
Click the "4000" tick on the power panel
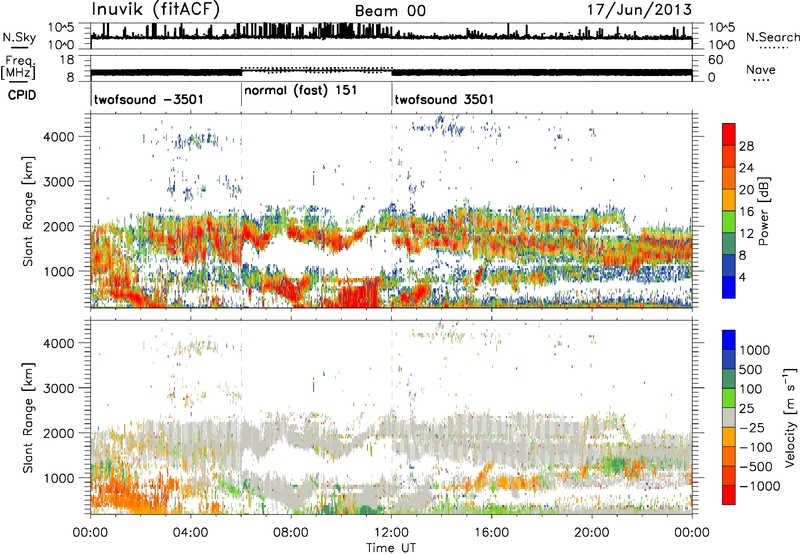(59, 137)
